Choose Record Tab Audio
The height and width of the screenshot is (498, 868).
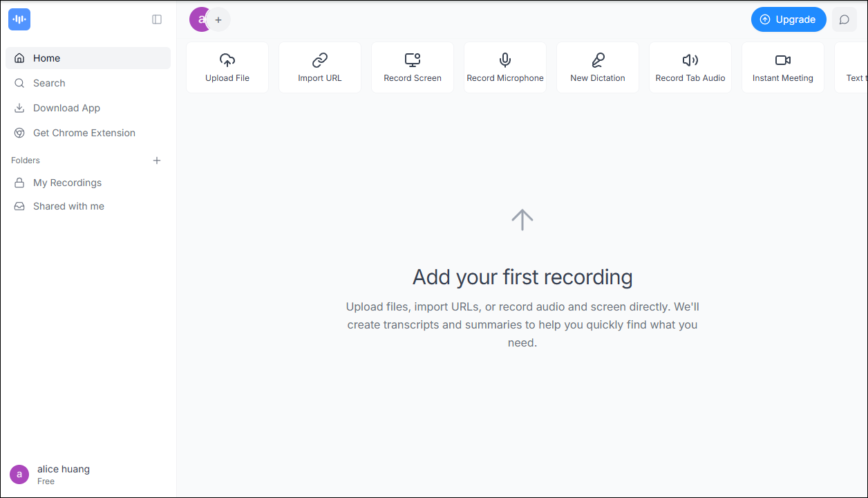pyautogui.click(x=690, y=67)
